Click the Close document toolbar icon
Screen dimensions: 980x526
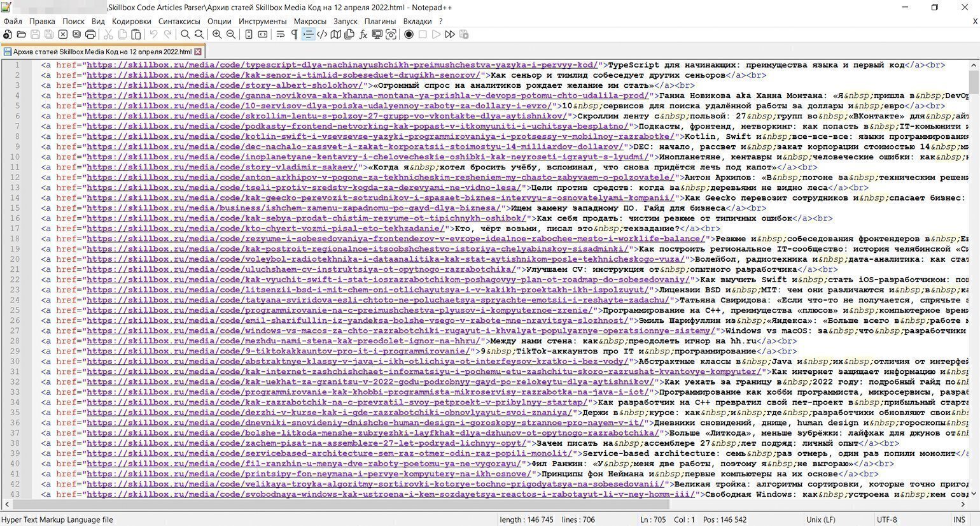click(x=63, y=34)
